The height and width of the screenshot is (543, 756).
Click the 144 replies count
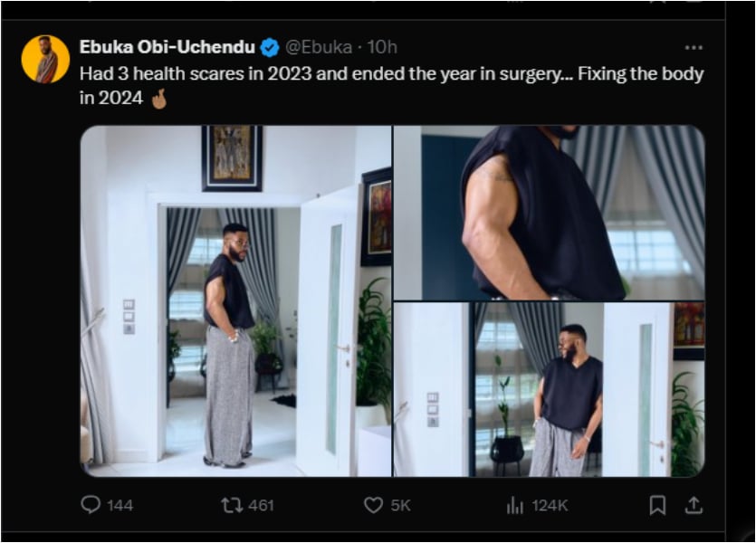pyautogui.click(x=120, y=505)
